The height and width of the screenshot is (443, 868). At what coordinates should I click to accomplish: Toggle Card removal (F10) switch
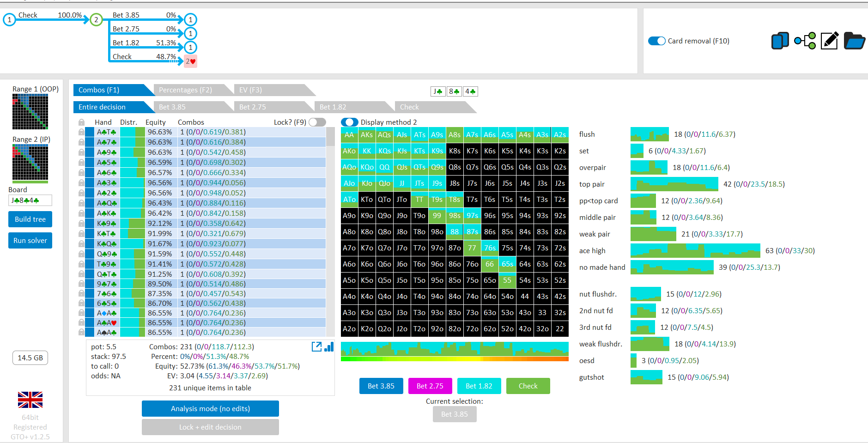point(656,41)
